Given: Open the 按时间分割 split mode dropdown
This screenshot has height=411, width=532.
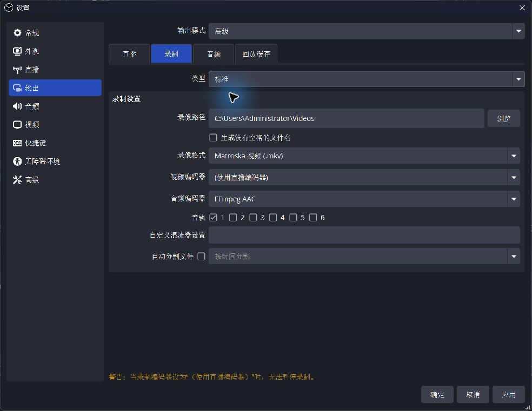Looking at the screenshot, I should pos(364,257).
